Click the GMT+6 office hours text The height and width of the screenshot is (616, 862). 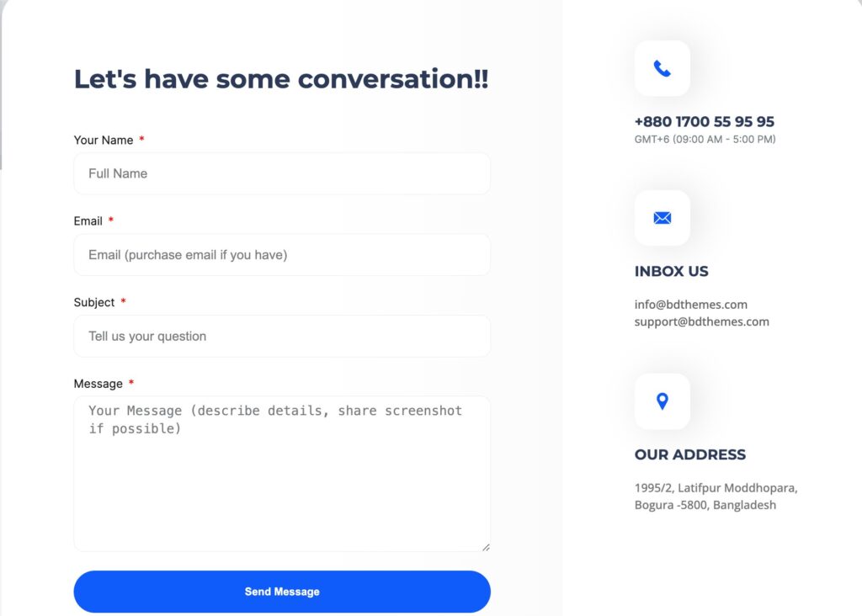(705, 140)
